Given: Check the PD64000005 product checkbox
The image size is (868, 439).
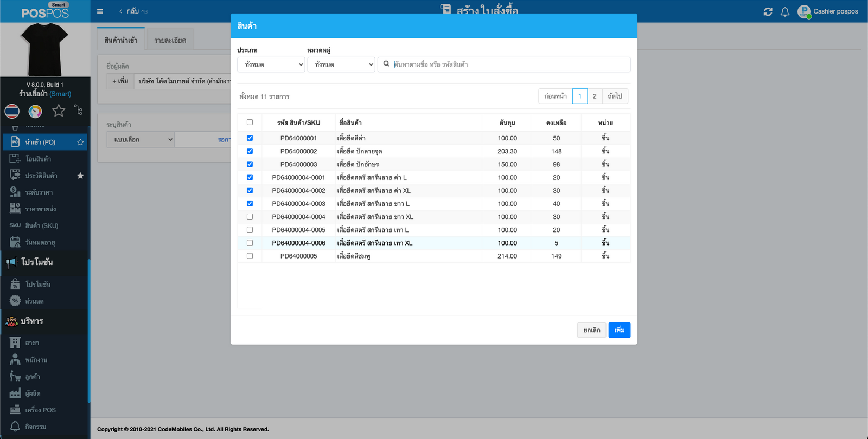Looking at the screenshot, I should [250, 256].
